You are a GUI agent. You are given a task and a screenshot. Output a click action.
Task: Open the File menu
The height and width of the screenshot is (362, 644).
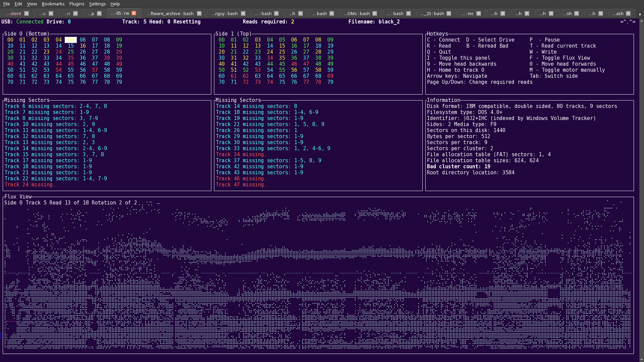tap(6, 4)
